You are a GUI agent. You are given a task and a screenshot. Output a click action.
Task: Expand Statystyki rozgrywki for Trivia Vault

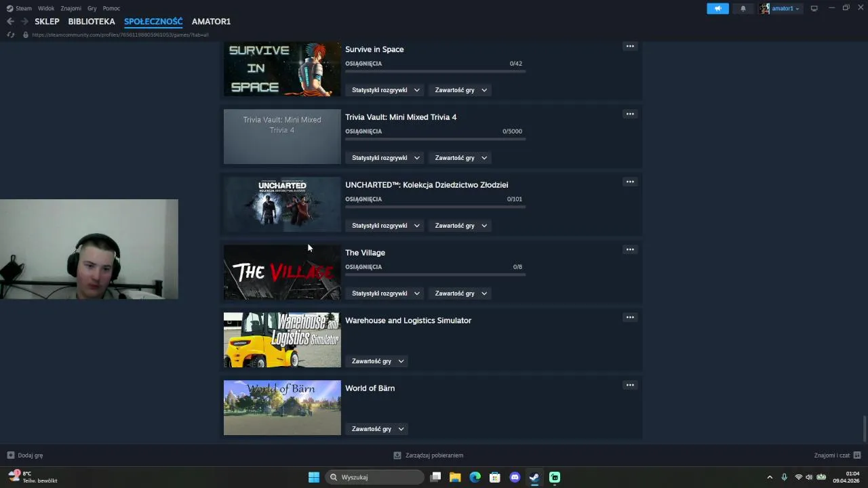coord(385,158)
